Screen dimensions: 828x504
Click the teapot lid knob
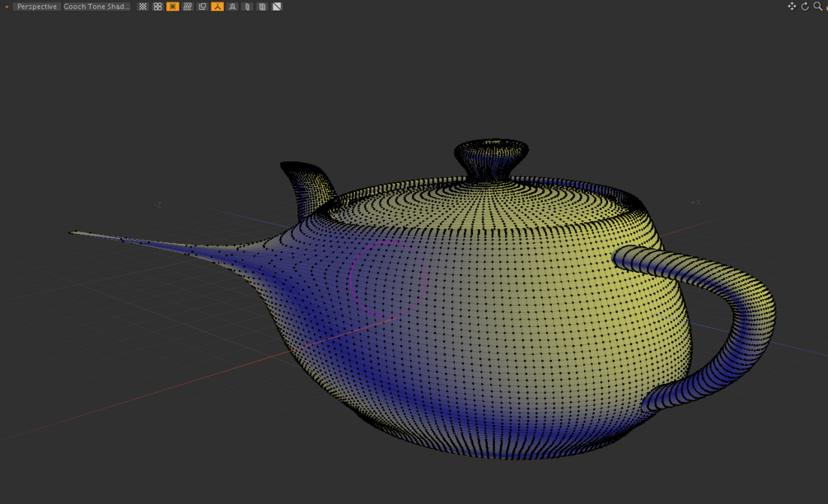(x=491, y=160)
